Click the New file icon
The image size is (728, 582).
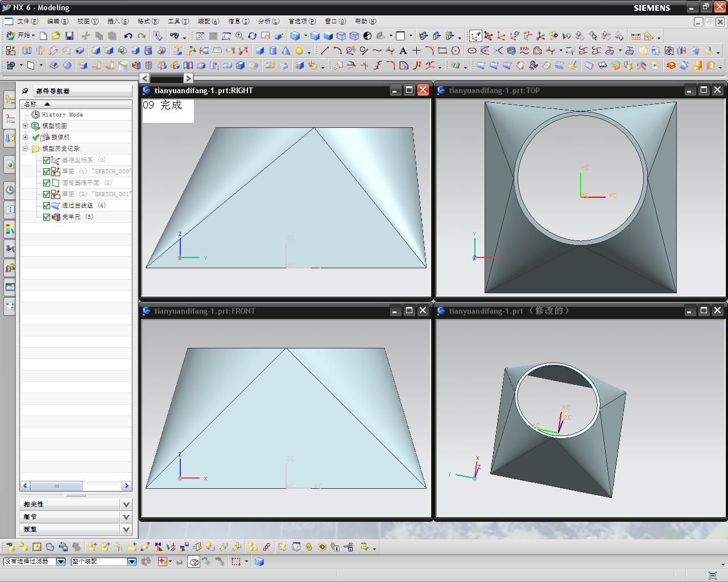(x=43, y=36)
